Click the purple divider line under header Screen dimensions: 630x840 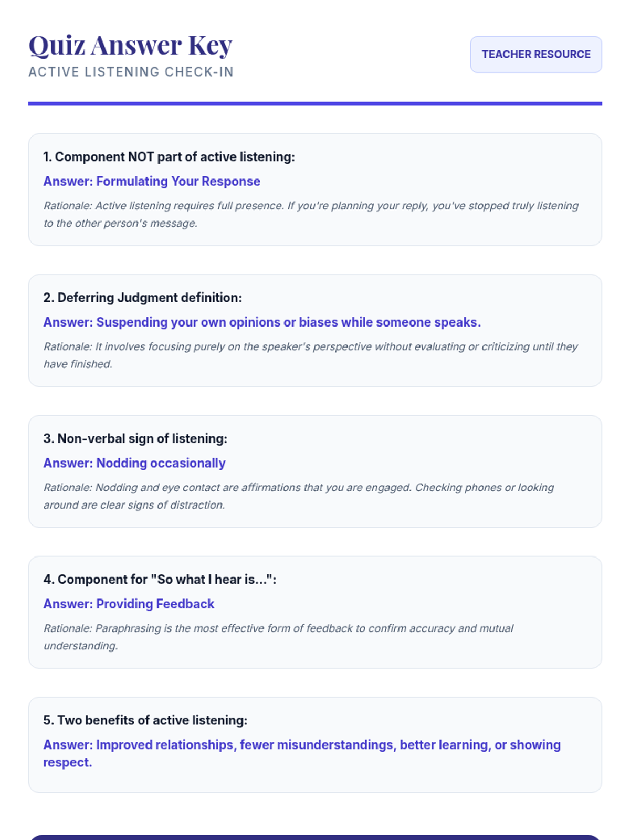[x=315, y=103]
